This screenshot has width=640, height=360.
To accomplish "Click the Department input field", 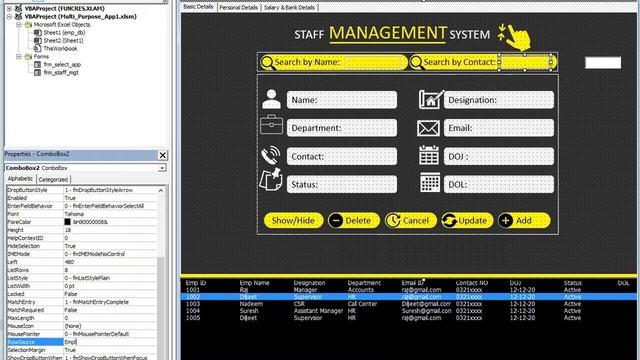I will [x=342, y=128].
